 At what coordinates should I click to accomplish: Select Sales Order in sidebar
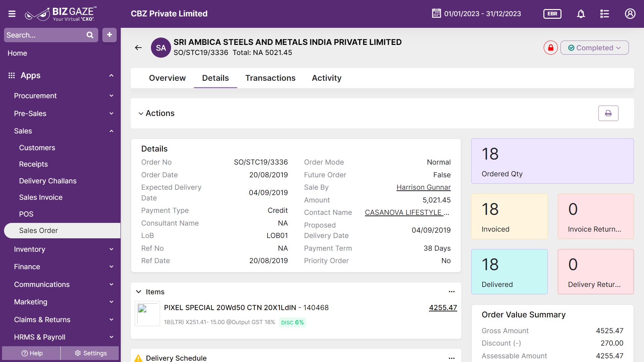click(62, 231)
